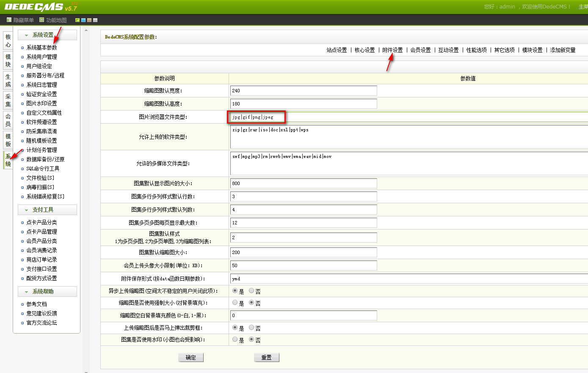The image size is (588, 373).
Task: Open 系统基本参数 in sidebar
Action: [x=41, y=47]
